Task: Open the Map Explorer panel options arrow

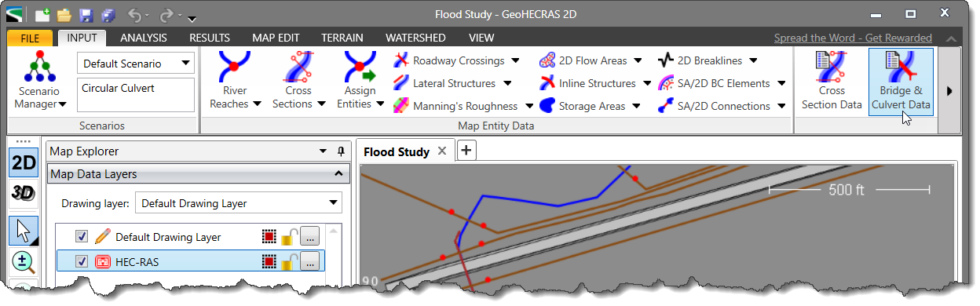Action: [x=323, y=151]
